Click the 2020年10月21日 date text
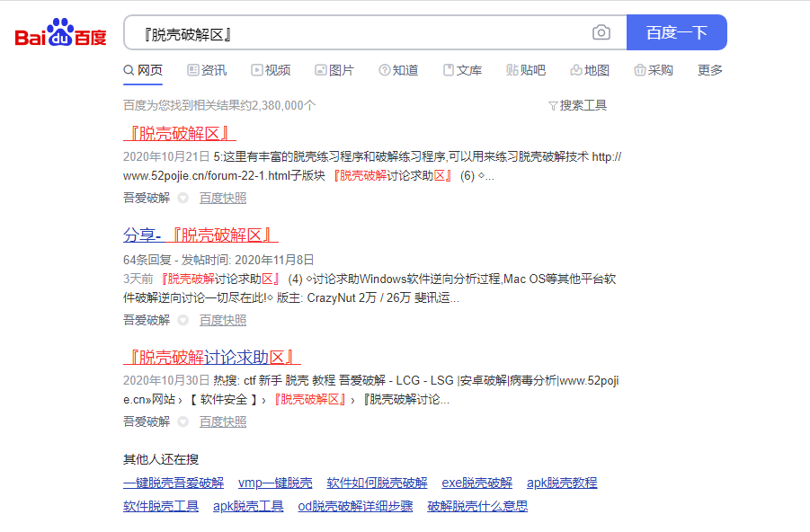Image resolution: width=810 pixels, height=532 pixels. pyautogui.click(x=166, y=157)
